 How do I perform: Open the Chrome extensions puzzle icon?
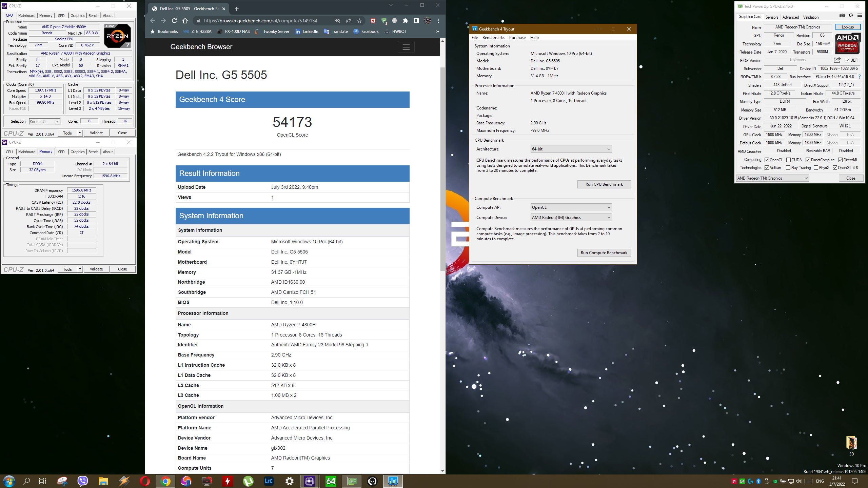click(405, 21)
